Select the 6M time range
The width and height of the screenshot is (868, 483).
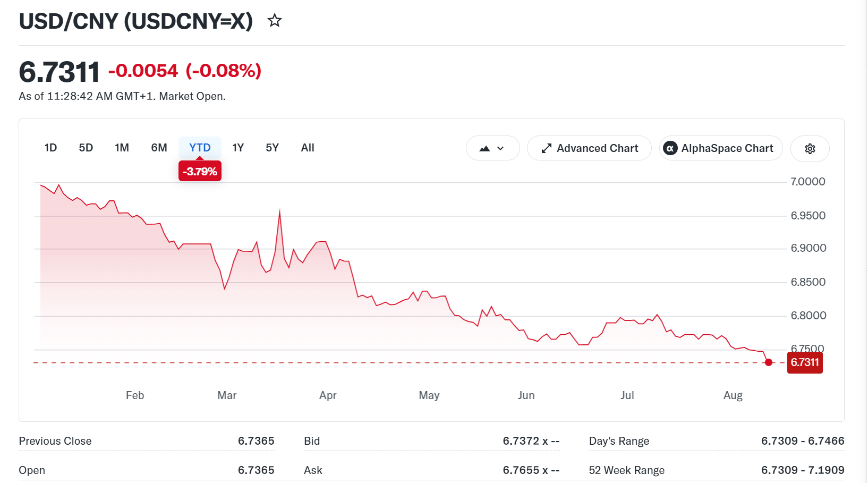(159, 148)
